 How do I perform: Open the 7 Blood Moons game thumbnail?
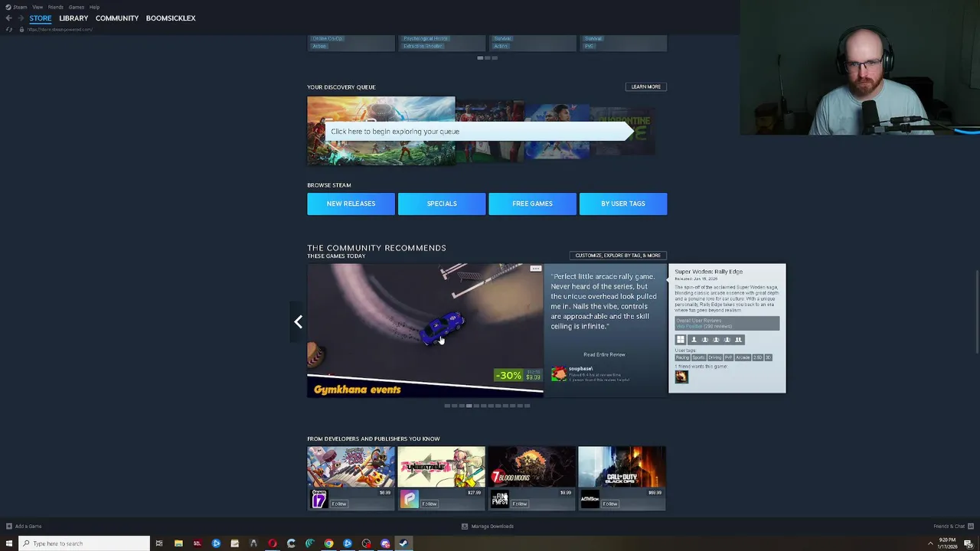[x=532, y=467]
